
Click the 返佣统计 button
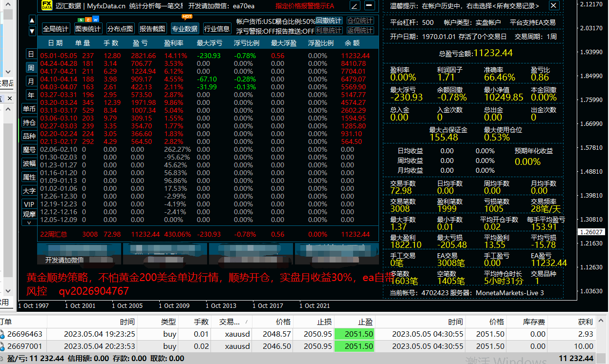point(360,31)
